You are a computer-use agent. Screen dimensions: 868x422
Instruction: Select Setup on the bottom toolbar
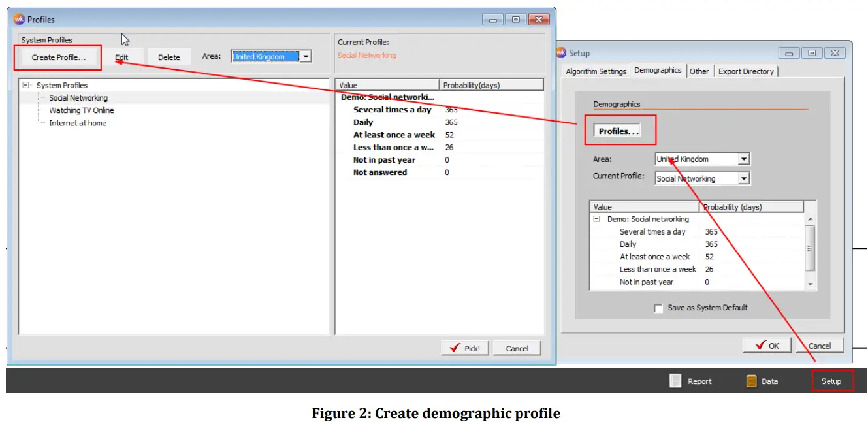click(832, 381)
